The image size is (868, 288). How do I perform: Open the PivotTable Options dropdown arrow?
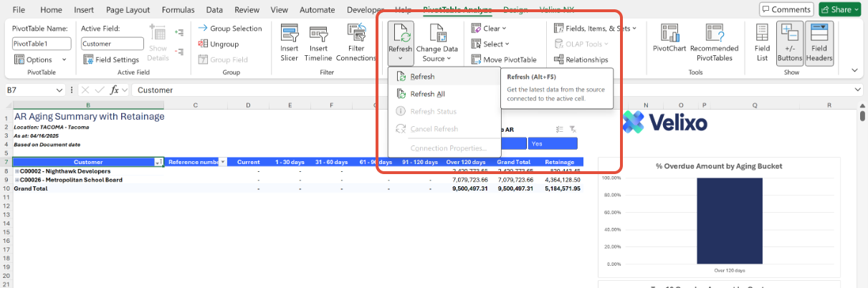click(64, 60)
